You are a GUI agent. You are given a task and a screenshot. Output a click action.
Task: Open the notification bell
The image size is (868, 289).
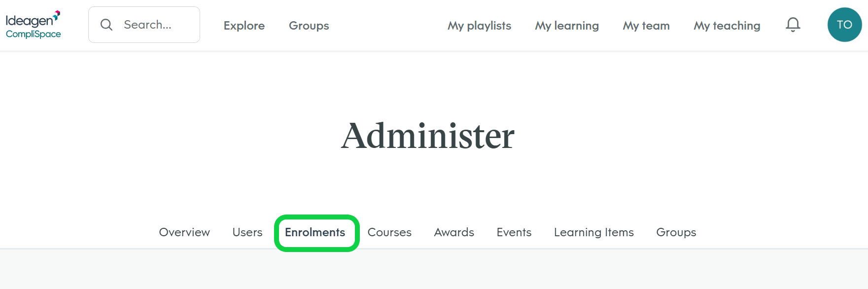point(793,25)
